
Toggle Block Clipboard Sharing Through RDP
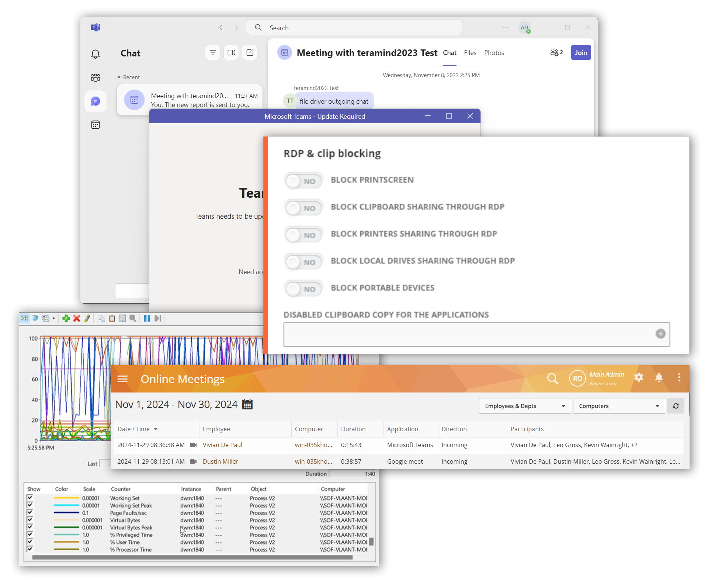point(304,208)
